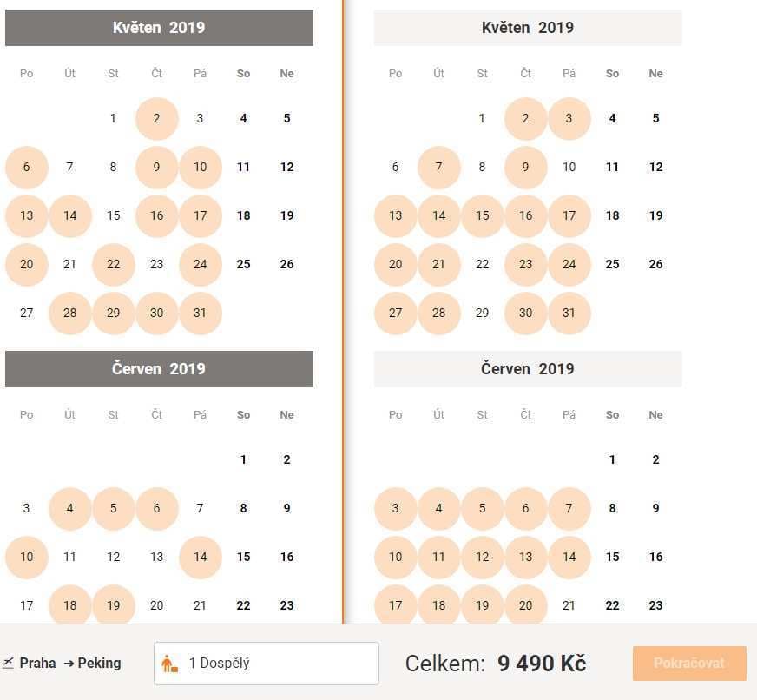Pick May 15 in the right calendar

click(x=483, y=215)
